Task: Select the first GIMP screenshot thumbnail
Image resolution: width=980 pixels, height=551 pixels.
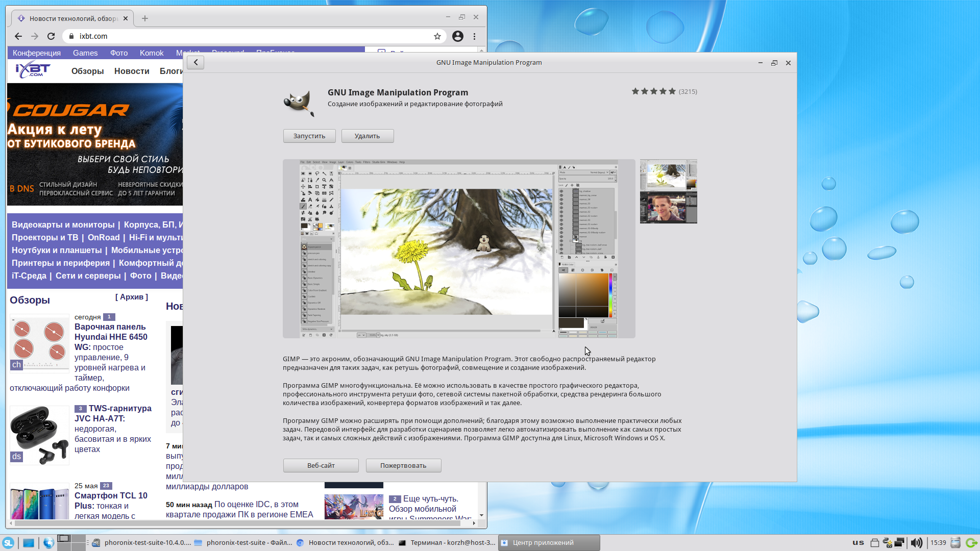Action: point(668,174)
